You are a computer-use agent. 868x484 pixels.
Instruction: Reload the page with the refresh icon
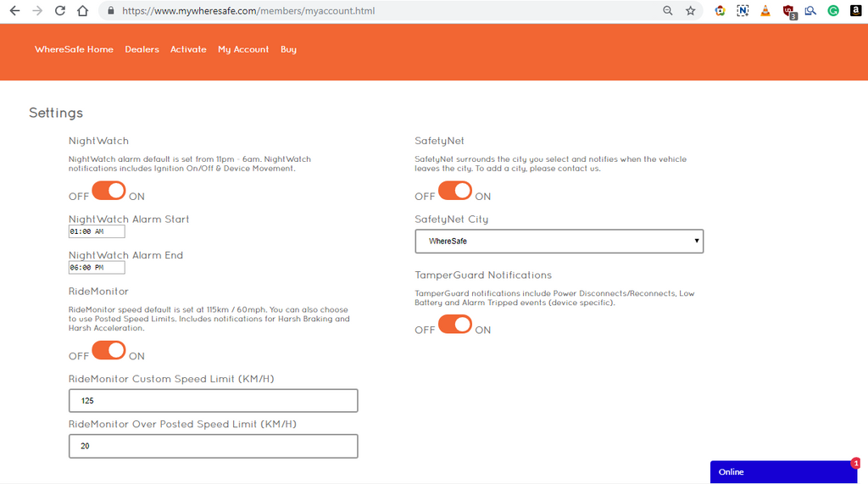click(60, 10)
